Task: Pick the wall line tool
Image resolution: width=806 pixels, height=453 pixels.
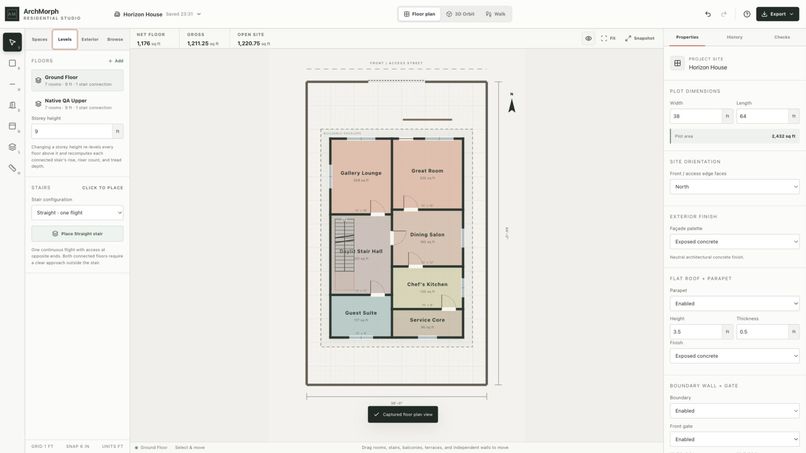Action: coord(12,84)
